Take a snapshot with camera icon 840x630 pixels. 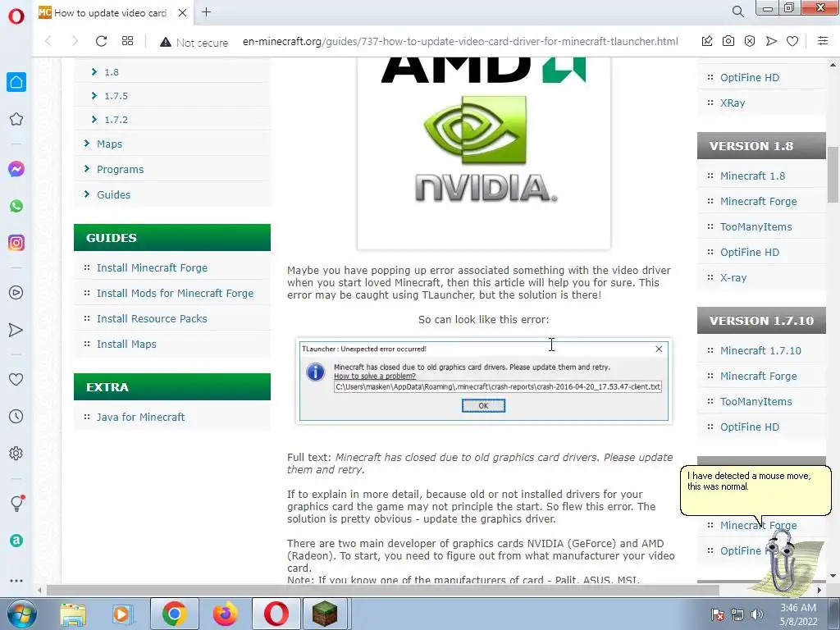[x=728, y=41]
